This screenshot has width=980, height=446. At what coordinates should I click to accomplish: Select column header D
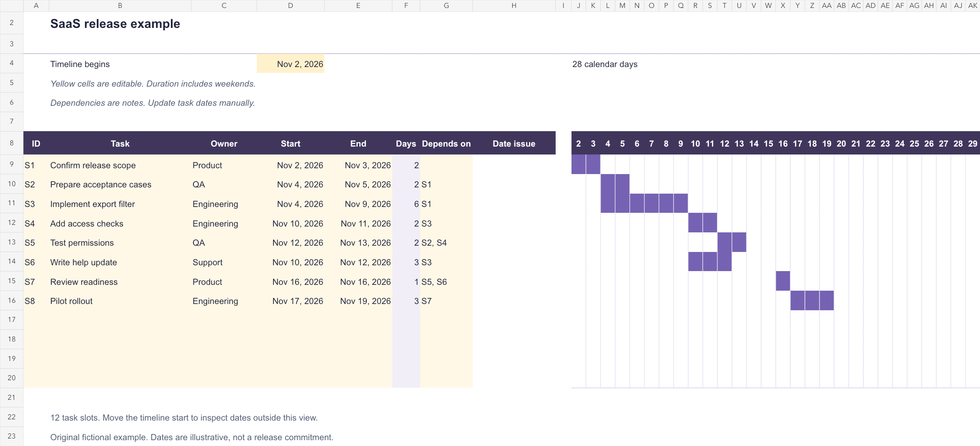pyautogui.click(x=290, y=5)
